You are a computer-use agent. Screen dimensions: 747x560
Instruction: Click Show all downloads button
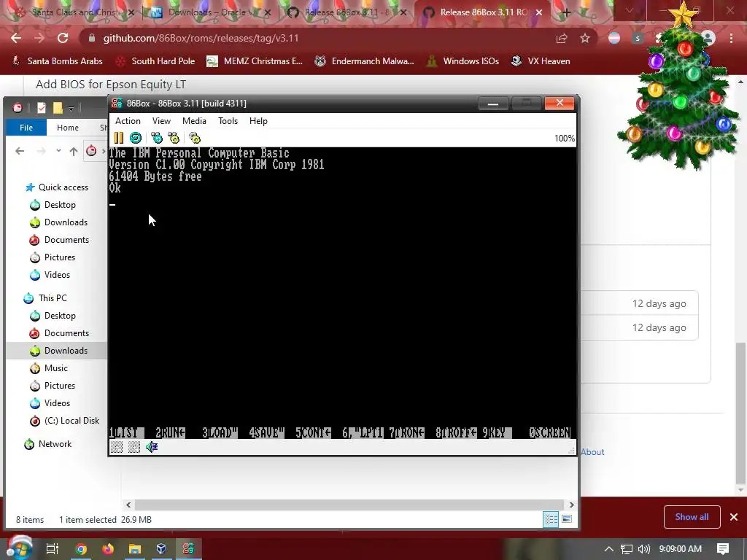point(692,517)
